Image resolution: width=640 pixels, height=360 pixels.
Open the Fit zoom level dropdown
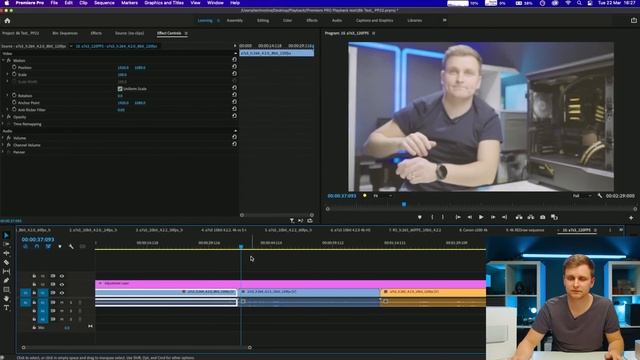[x=382, y=196]
